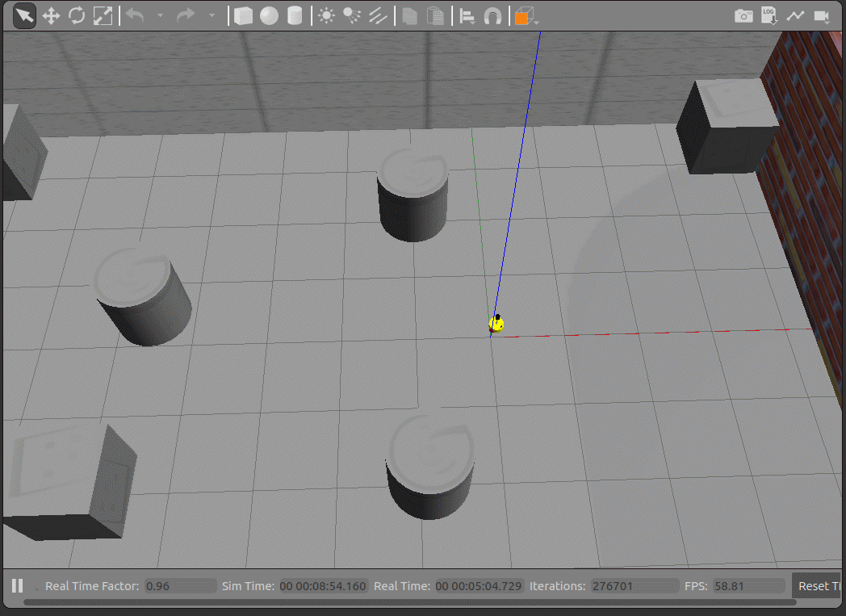The width and height of the screenshot is (846, 616).
Task: Open the data logging tool
Action: tap(769, 16)
